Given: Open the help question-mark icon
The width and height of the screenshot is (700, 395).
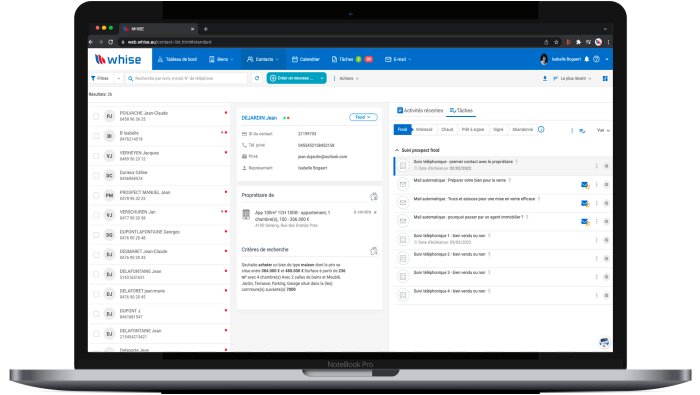Looking at the screenshot, I should (x=596, y=59).
